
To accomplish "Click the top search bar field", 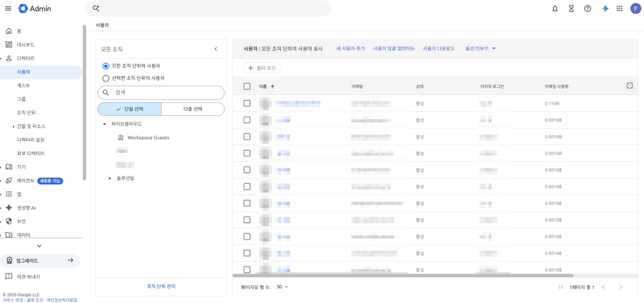I will coord(208,8).
